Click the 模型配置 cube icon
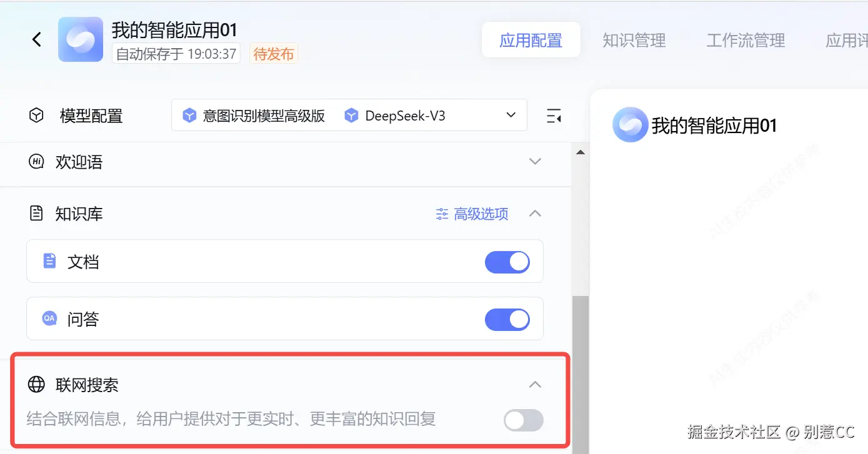 tap(37, 116)
